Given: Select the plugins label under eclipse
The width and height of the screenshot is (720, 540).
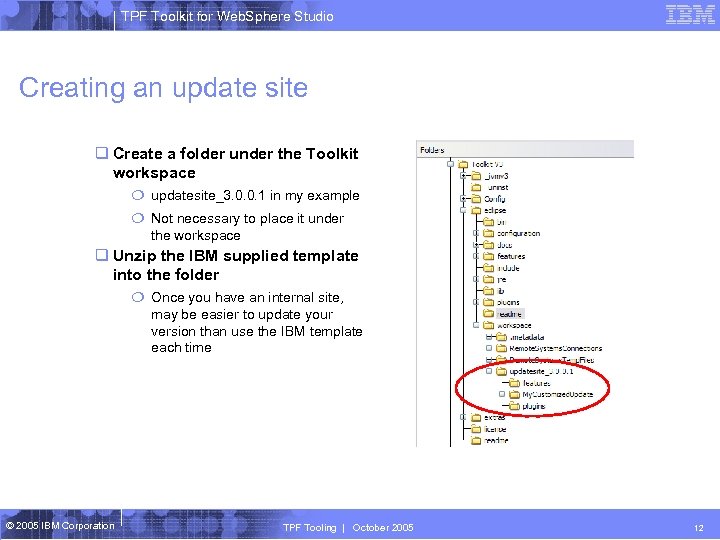Looking at the screenshot, I should pyautogui.click(x=508, y=302).
